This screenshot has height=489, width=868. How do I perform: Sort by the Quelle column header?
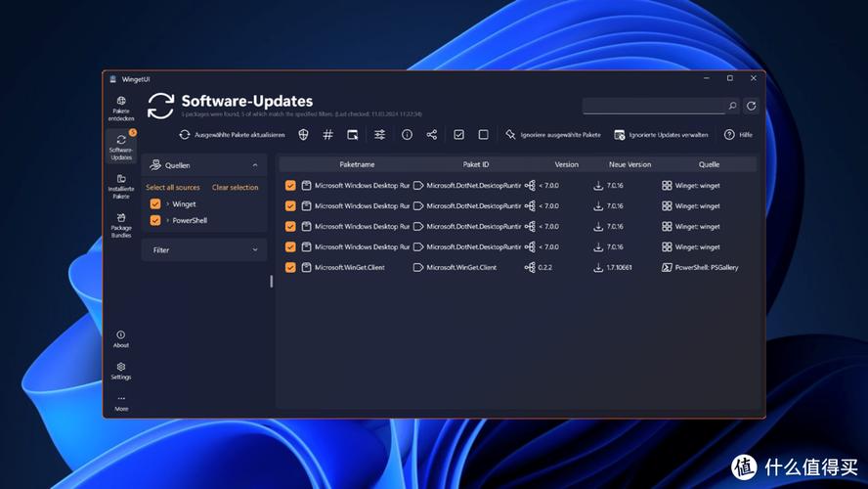pyautogui.click(x=709, y=164)
